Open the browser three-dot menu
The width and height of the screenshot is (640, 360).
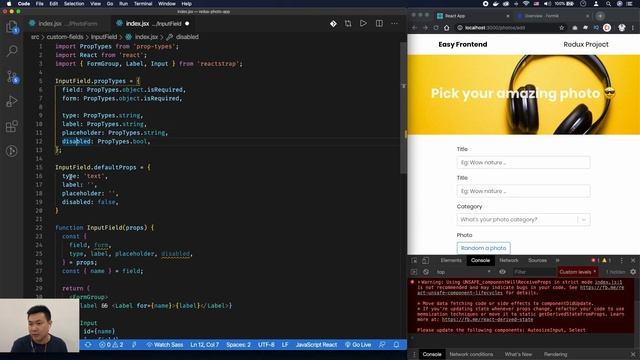[x=633, y=28]
